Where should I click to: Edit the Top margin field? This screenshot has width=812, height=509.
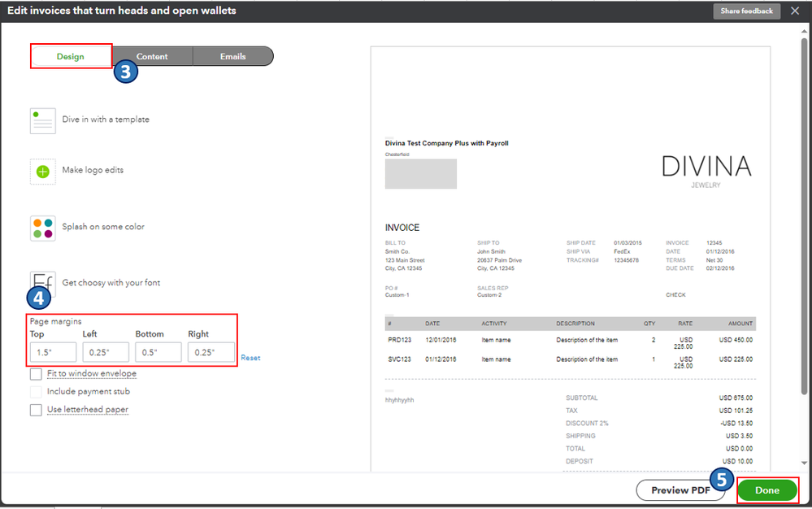53,352
